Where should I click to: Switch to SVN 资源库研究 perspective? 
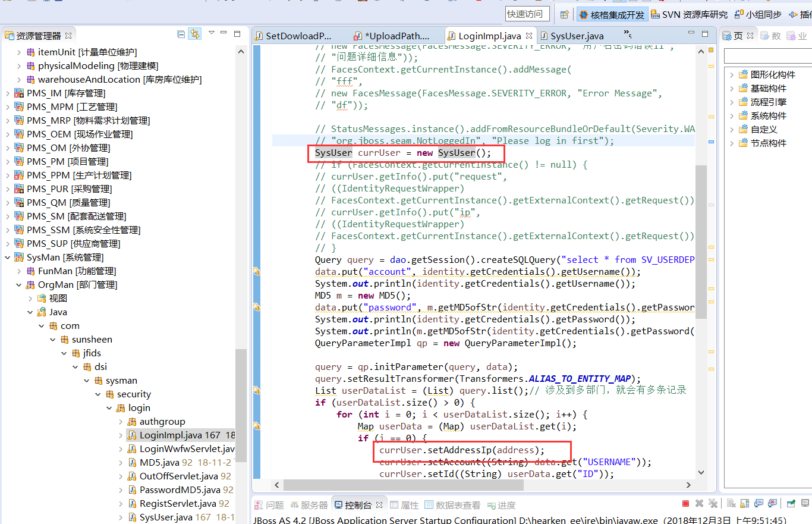tap(690, 14)
